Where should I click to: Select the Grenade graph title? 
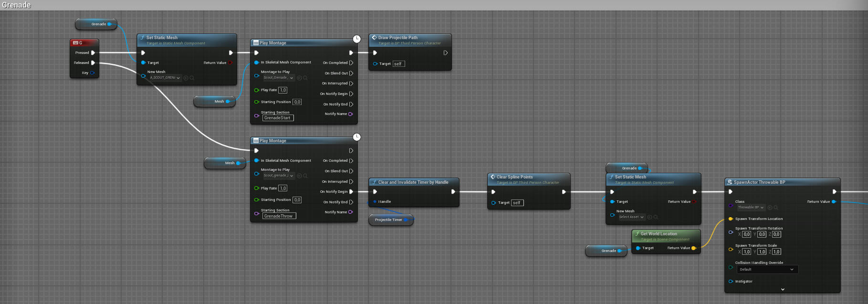click(17, 5)
